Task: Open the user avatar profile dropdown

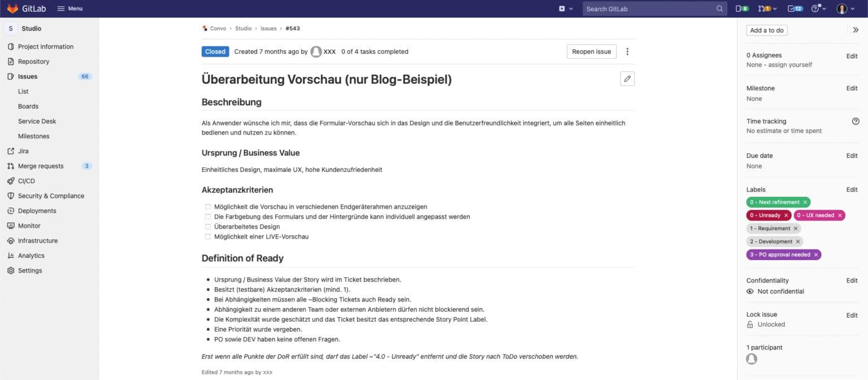Action: [x=845, y=8]
